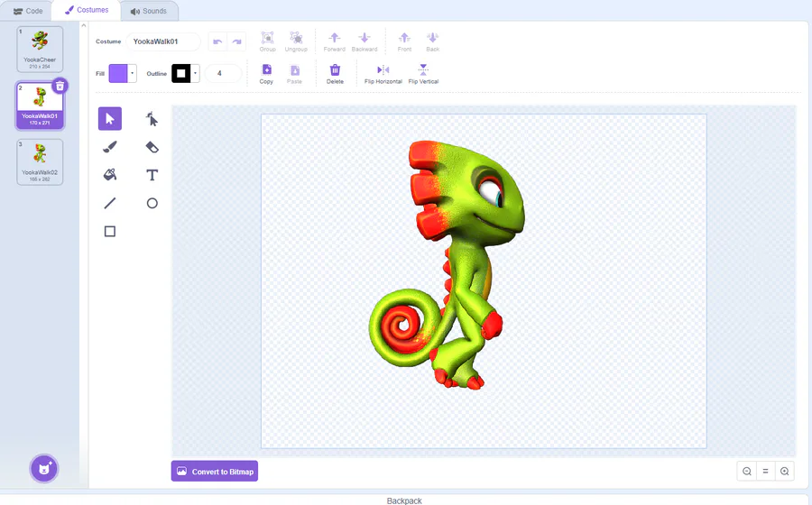
Task: Click the costume list scroll-up arrow
Action: 83,25
